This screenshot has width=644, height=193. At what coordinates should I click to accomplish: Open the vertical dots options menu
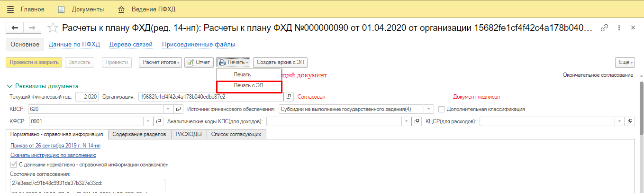click(x=619, y=28)
